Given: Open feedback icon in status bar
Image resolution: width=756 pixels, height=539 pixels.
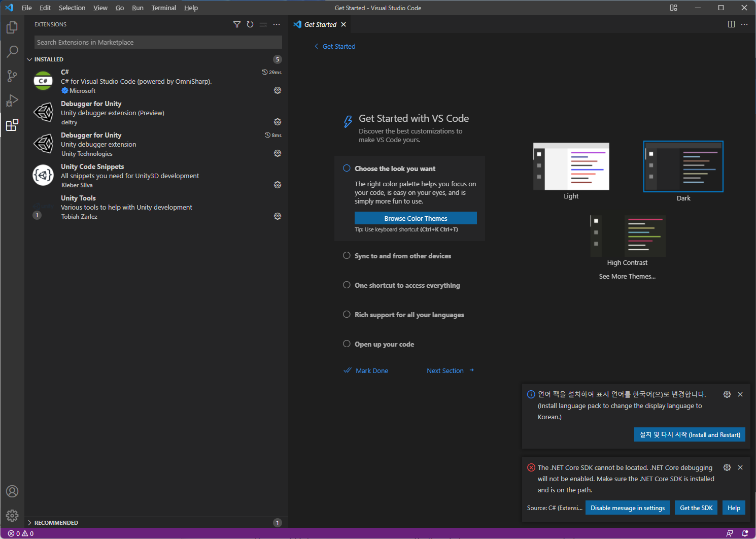Looking at the screenshot, I should [x=730, y=533].
